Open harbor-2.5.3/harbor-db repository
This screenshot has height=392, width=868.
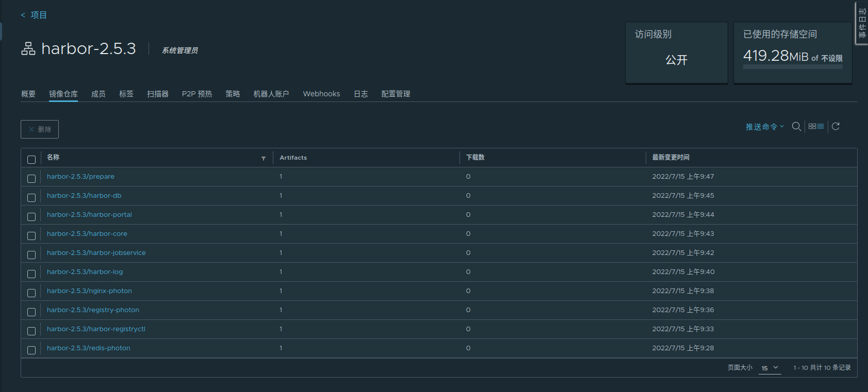84,195
